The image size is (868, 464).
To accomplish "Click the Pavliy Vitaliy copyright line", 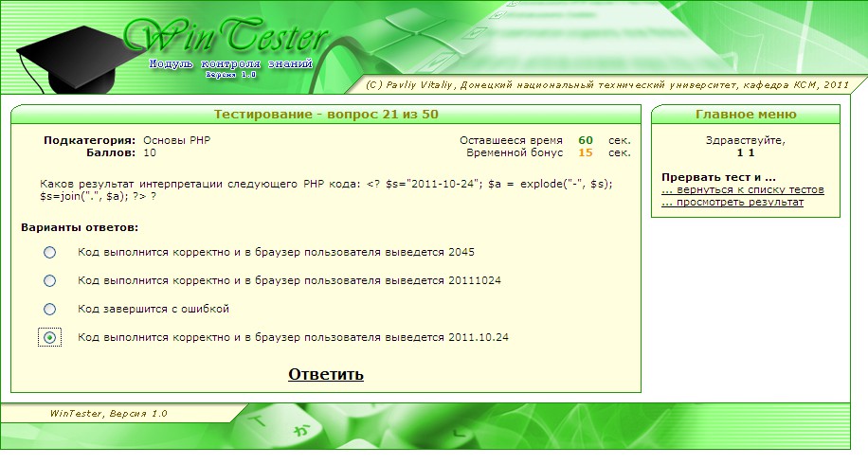I will tap(607, 85).
